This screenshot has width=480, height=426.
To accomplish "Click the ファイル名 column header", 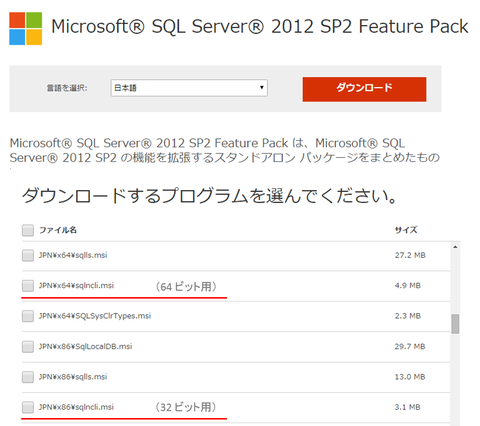I will pos(58,230).
